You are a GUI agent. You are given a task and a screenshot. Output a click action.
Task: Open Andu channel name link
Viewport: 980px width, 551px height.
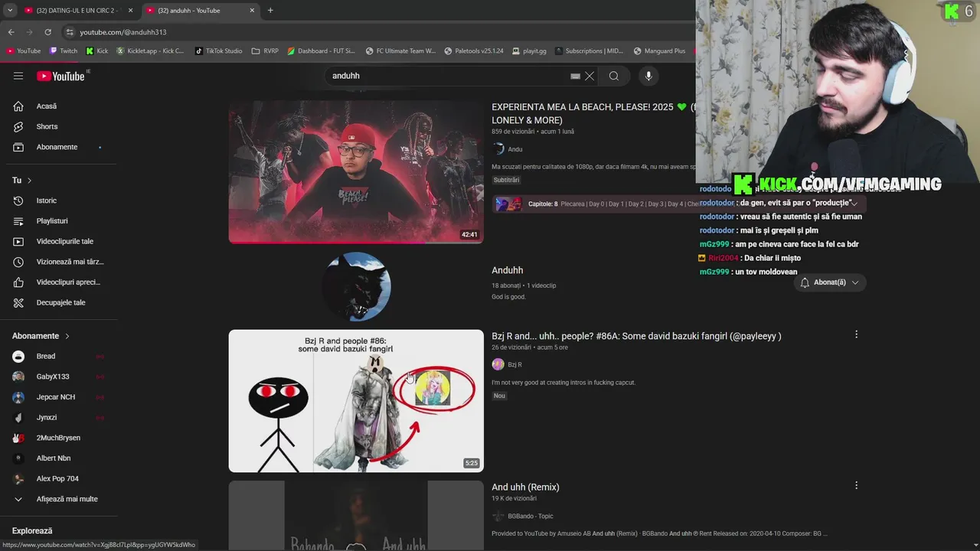[515, 149]
